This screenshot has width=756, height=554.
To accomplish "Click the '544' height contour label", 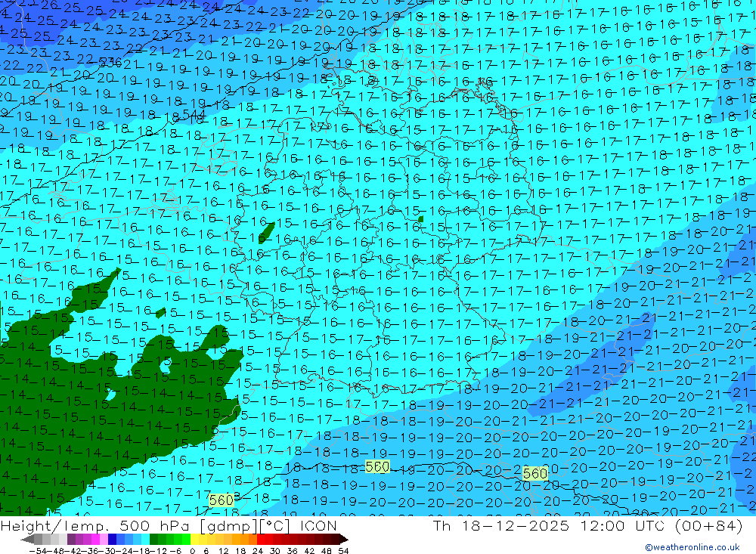I will point(194,115).
